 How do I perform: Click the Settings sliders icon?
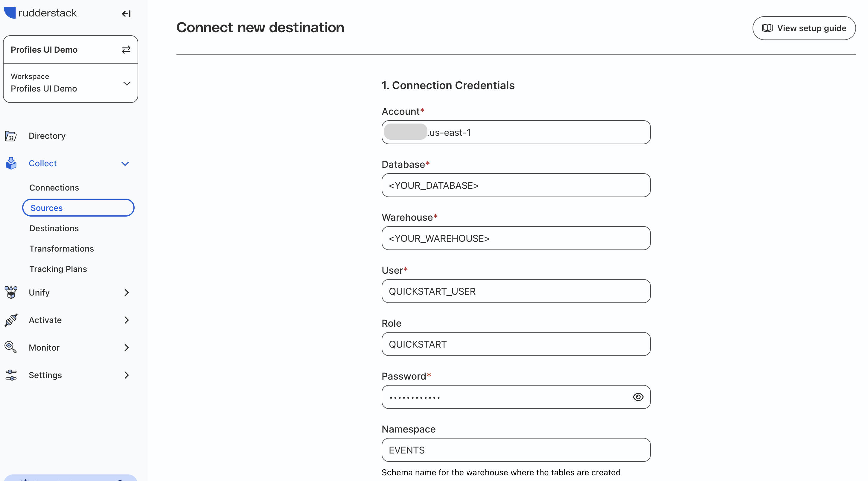pos(11,375)
